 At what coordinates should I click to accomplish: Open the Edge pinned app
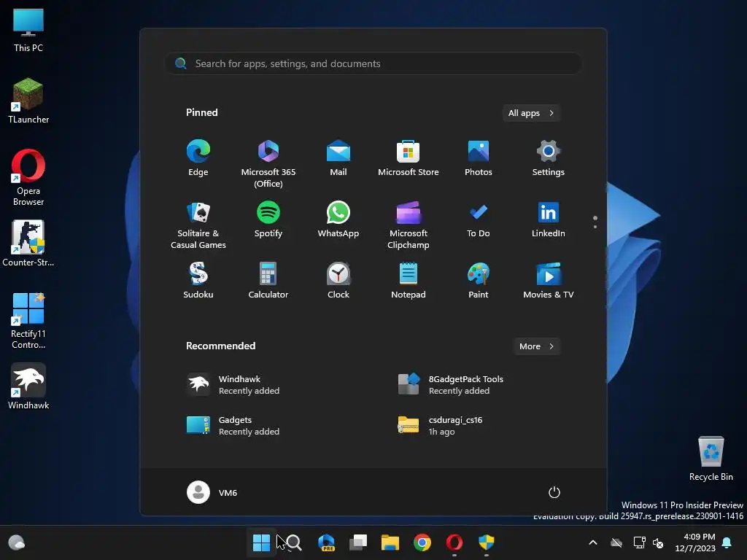coord(198,158)
